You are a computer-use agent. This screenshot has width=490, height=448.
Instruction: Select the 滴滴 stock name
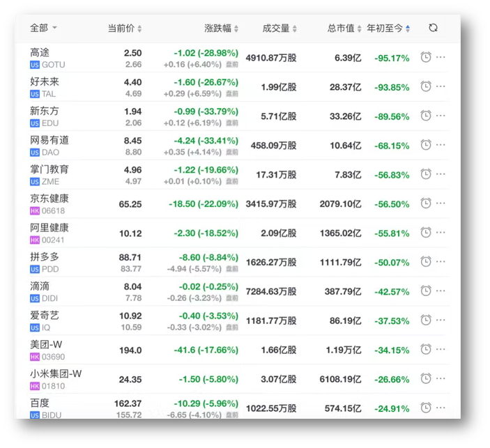[40, 286]
